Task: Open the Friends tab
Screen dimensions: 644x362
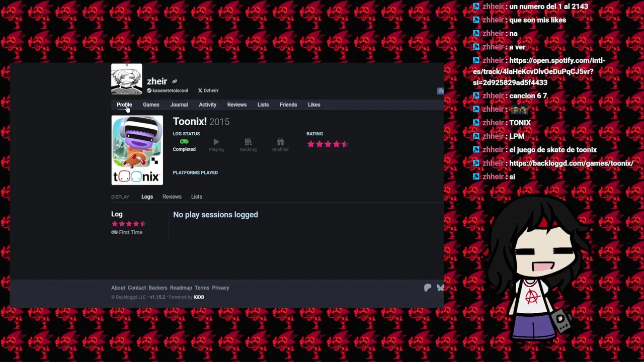Action: coord(288,105)
